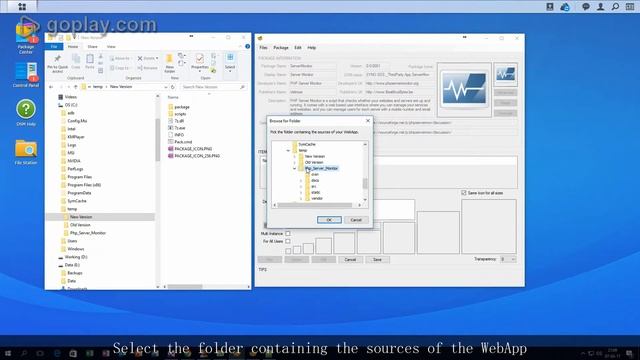This screenshot has height=360, width=640.
Task: Toggle the Multi Instance checkbox
Action: tap(288, 233)
